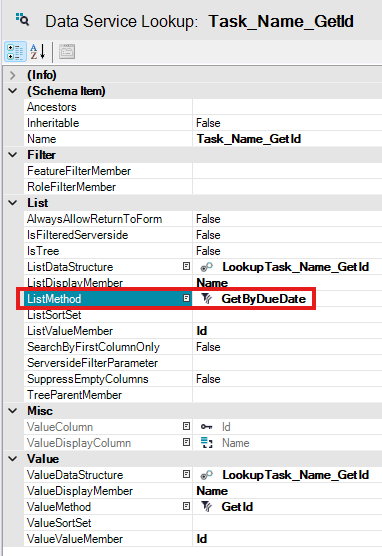Open Property Pages toolbar button

(x=67, y=52)
